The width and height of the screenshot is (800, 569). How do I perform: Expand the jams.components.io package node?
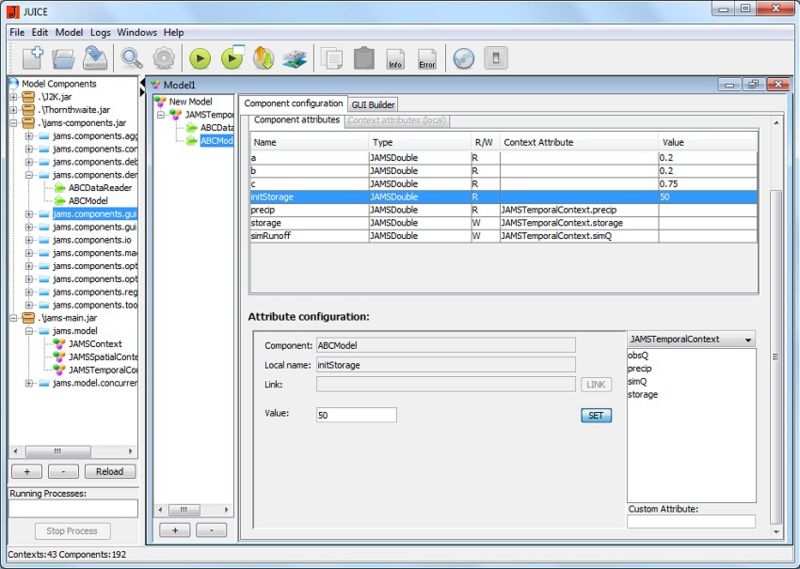tap(30, 240)
